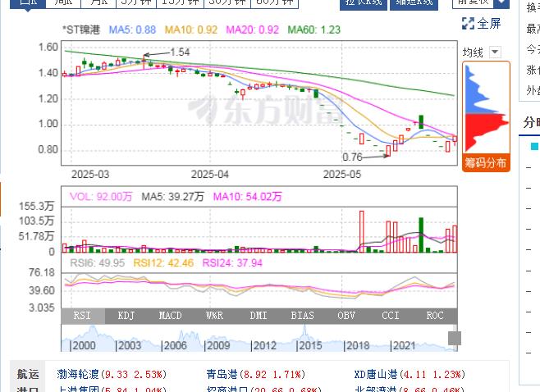Click the VOL: 92.00万 volume readout
This screenshot has width=540, height=392.
(x=101, y=197)
